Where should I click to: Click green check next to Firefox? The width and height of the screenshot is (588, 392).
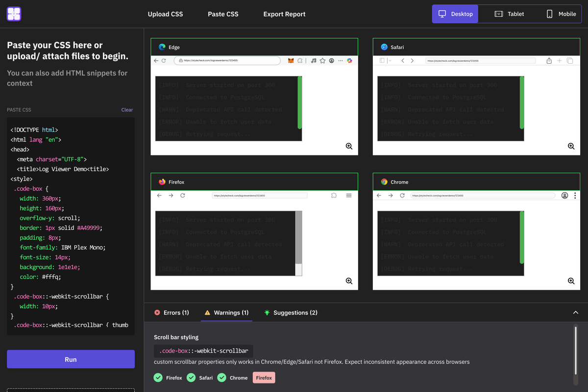coord(158,378)
